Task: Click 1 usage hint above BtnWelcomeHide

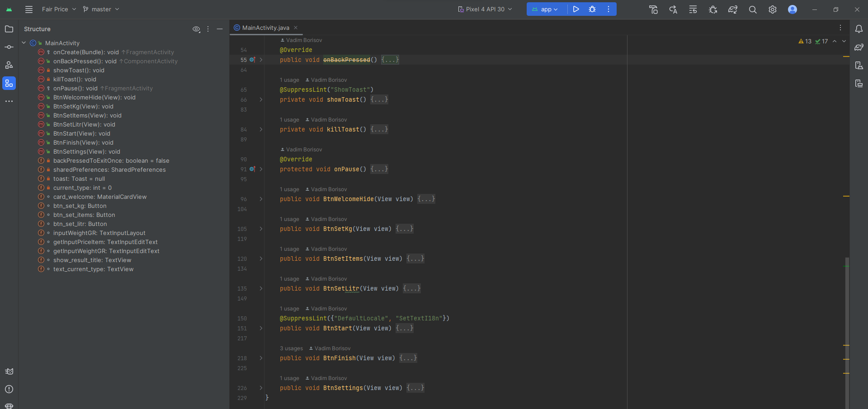Action: click(289, 189)
